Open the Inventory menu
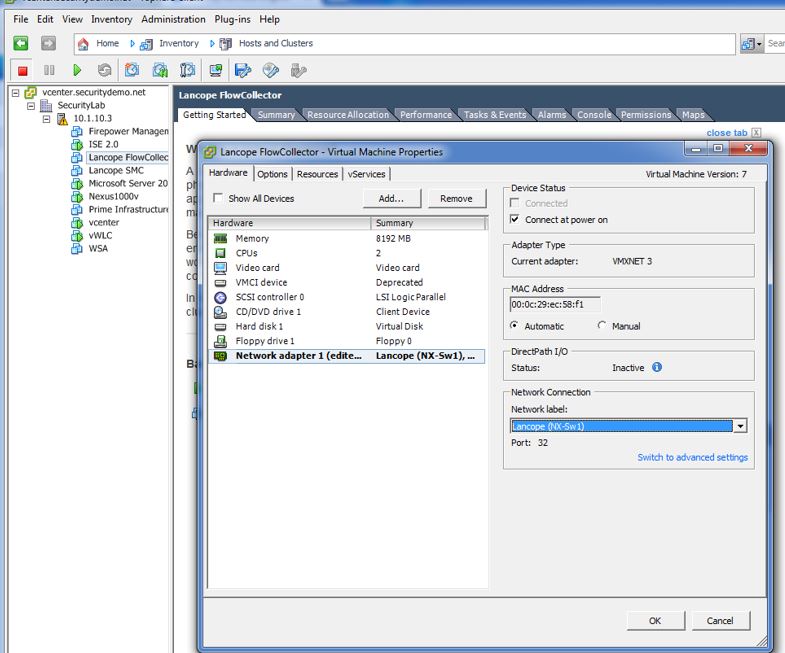The image size is (785, 653). pyautogui.click(x=112, y=19)
